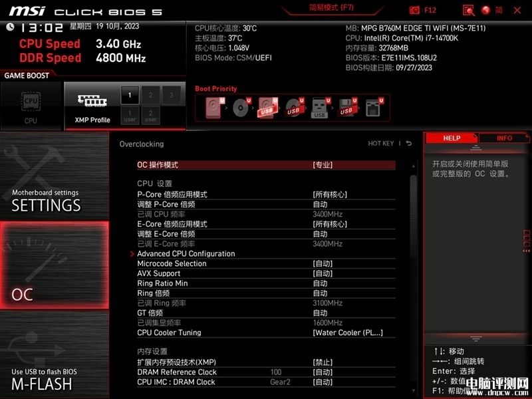Edit the 调整 E-Core 倍频 value
The height and width of the screenshot is (399, 532).
(266, 234)
